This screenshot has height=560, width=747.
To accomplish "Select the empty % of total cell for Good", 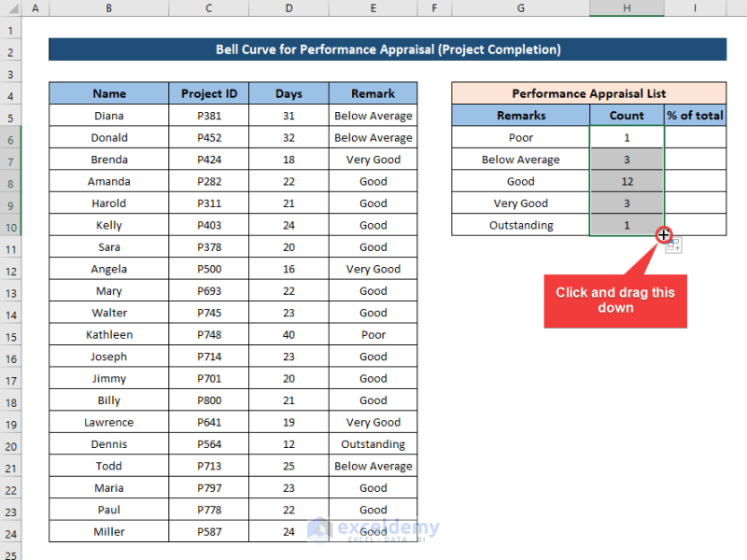I will coord(695,181).
